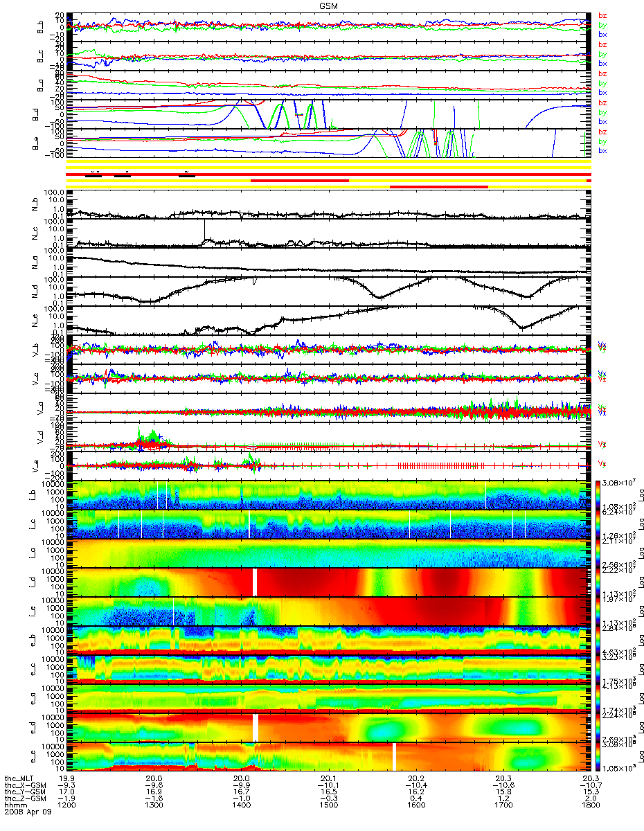
Task: Click the X-GSM value -9.3
Action: [68, 785]
